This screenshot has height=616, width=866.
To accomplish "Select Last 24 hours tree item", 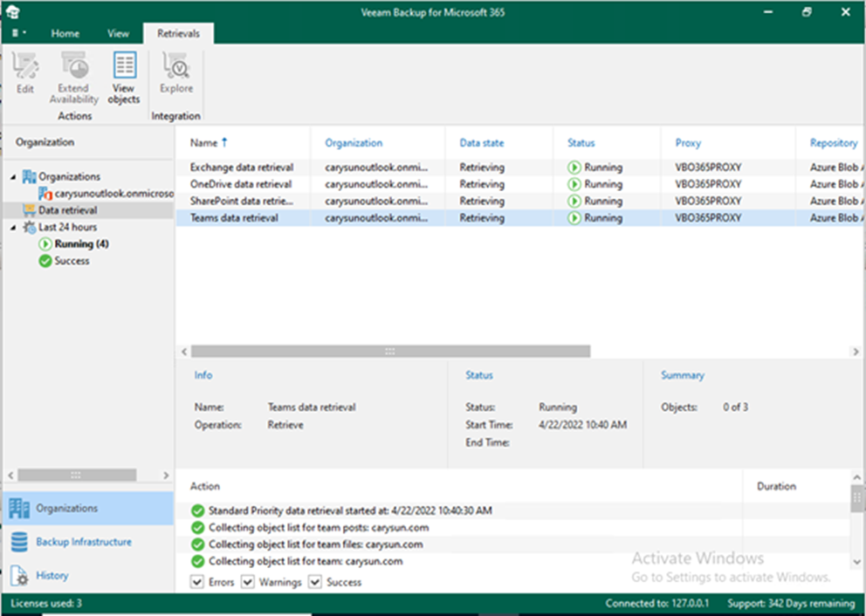I will [x=67, y=227].
